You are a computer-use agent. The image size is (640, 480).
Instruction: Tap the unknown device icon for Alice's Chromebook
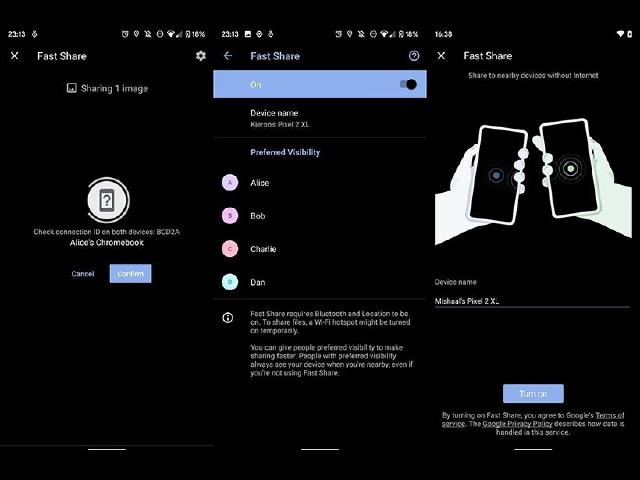(x=107, y=201)
